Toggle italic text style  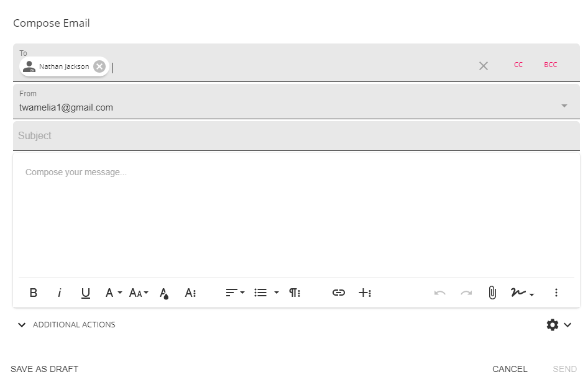pyautogui.click(x=60, y=293)
